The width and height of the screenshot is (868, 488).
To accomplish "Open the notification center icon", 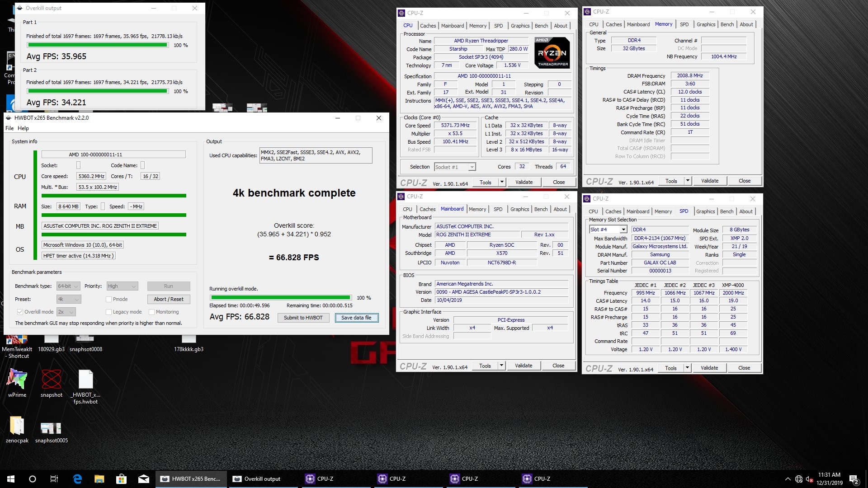I will pos(854,479).
